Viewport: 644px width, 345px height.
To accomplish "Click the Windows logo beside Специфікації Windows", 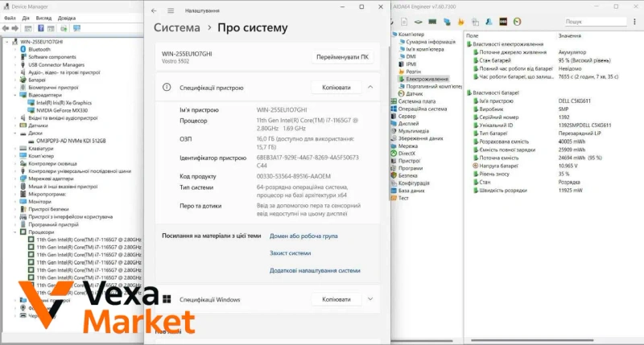I will [167, 299].
